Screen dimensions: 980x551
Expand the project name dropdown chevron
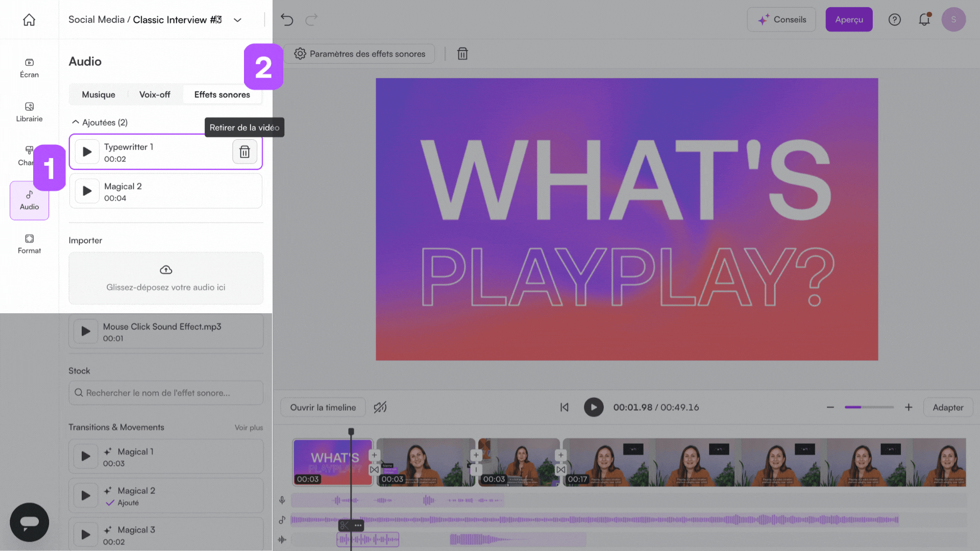pos(237,20)
